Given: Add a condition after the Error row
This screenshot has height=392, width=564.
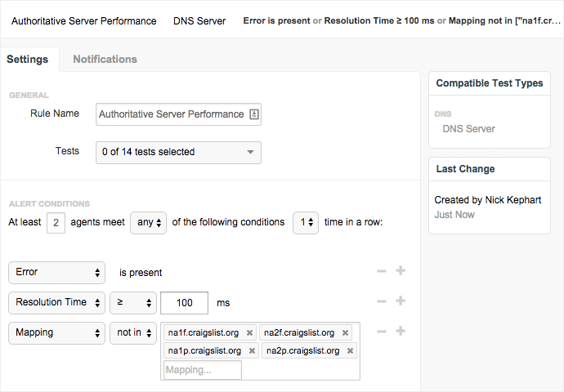Looking at the screenshot, I should point(401,272).
